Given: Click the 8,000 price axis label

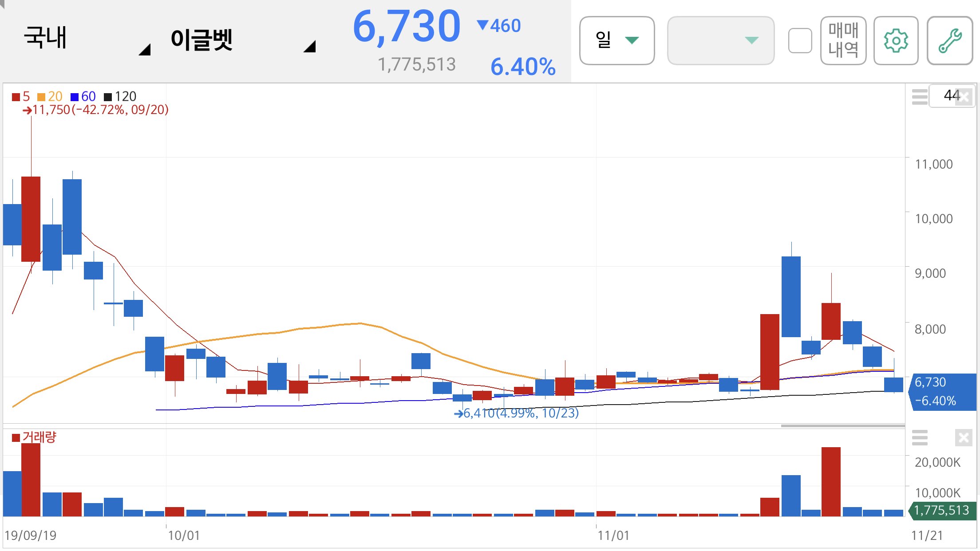Looking at the screenshot, I should click(930, 329).
